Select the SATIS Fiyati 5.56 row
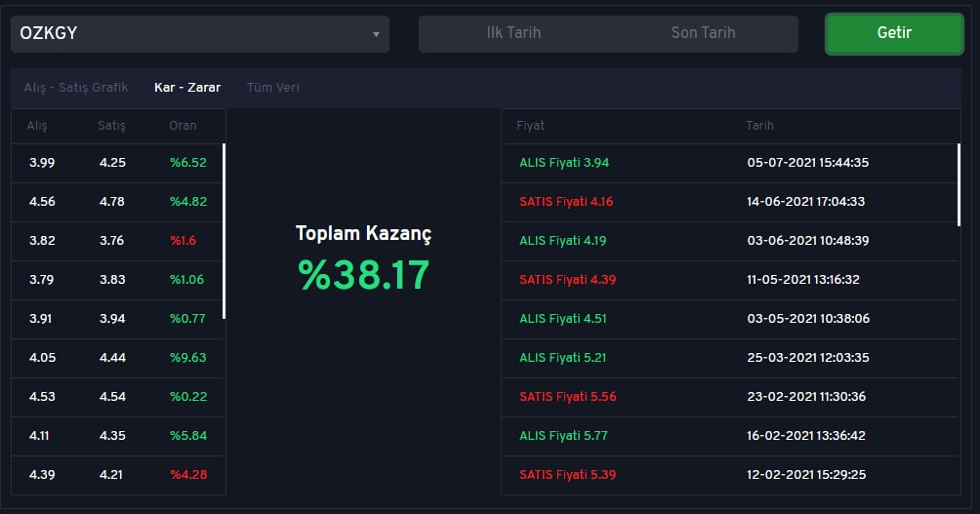The height and width of the screenshot is (514, 980). (x=729, y=397)
